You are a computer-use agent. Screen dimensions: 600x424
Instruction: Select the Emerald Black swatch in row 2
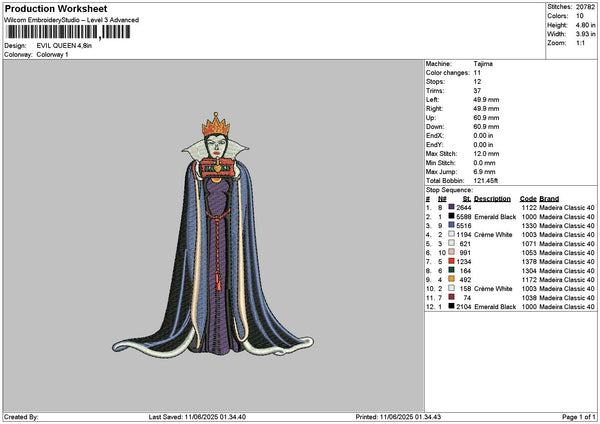pos(452,216)
